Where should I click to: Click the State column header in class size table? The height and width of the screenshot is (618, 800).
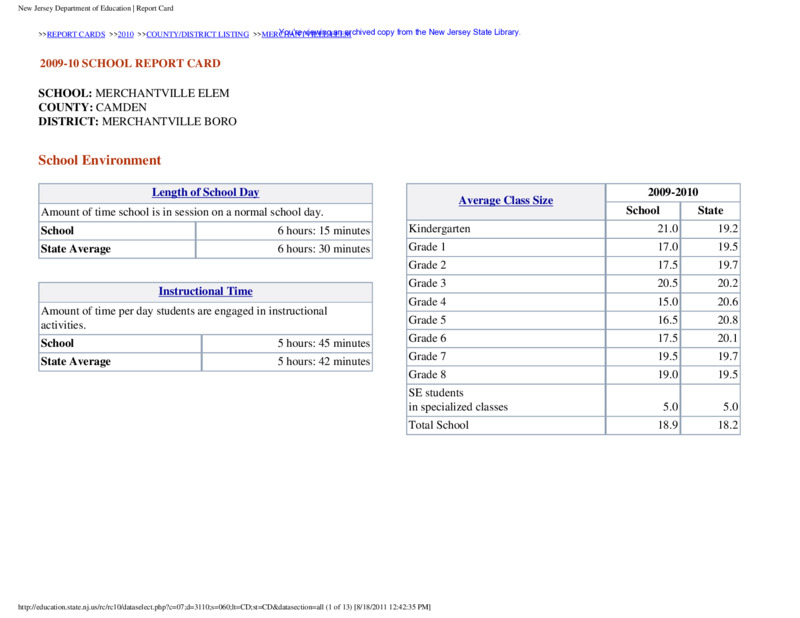(710, 211)
